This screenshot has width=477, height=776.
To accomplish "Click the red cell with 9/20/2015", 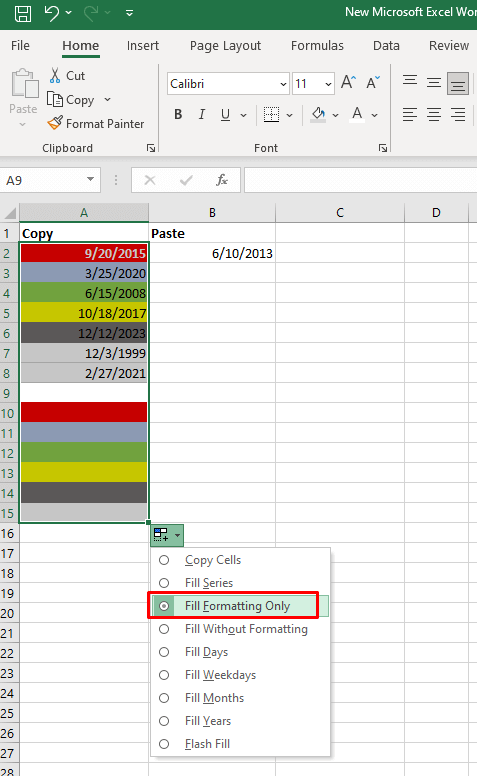I will point(84,253).
